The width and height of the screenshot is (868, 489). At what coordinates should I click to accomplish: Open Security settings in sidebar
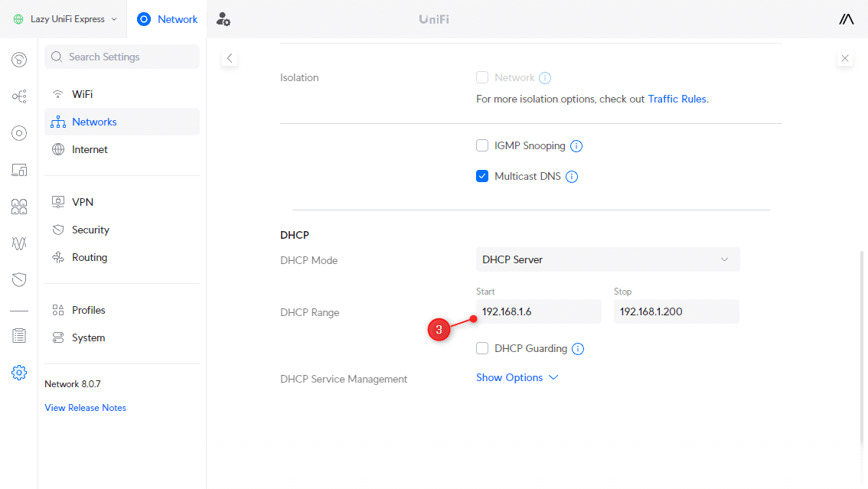122,230
